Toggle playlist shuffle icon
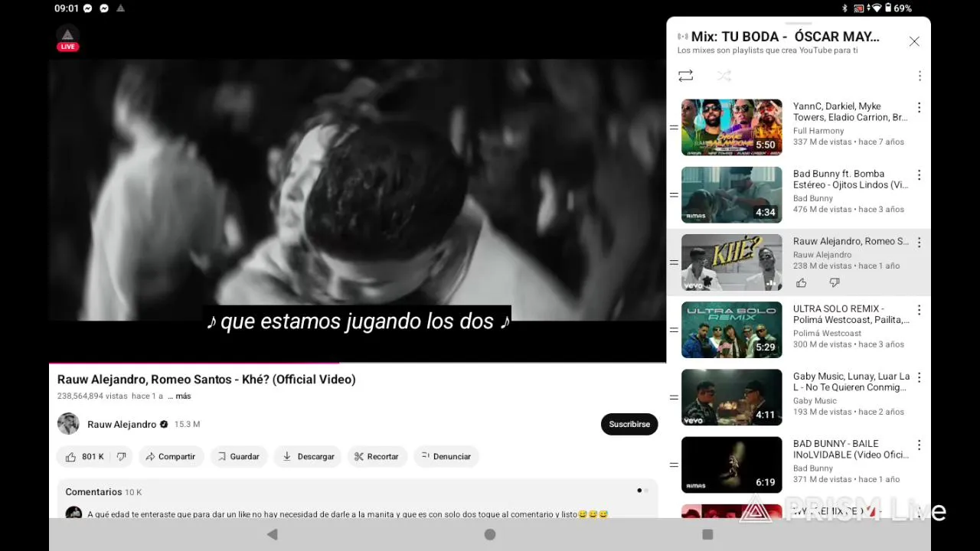The width and height of the screenshot is (980, 551). click(x=724, y=76)
